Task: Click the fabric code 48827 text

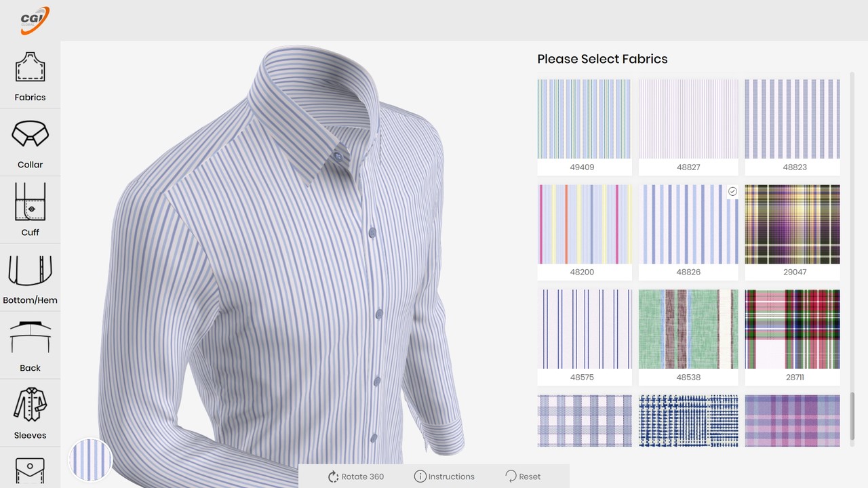Action: coord(688,167)
